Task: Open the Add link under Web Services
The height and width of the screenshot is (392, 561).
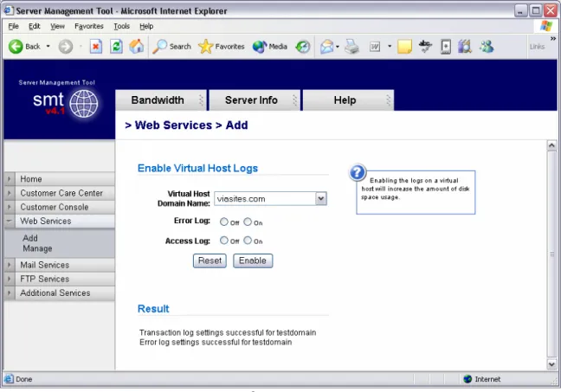Action: (30, 238)
